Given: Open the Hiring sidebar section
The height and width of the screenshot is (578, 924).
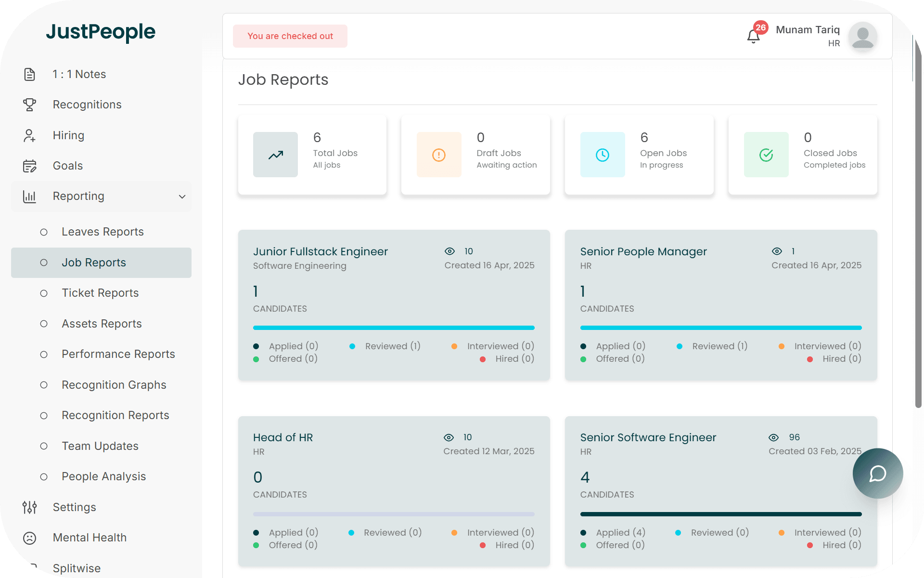Looking at the screenshot, I should [x=68, y=135].
